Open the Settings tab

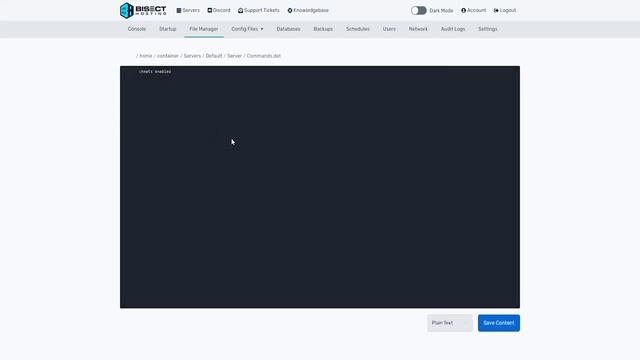(488, 29)
